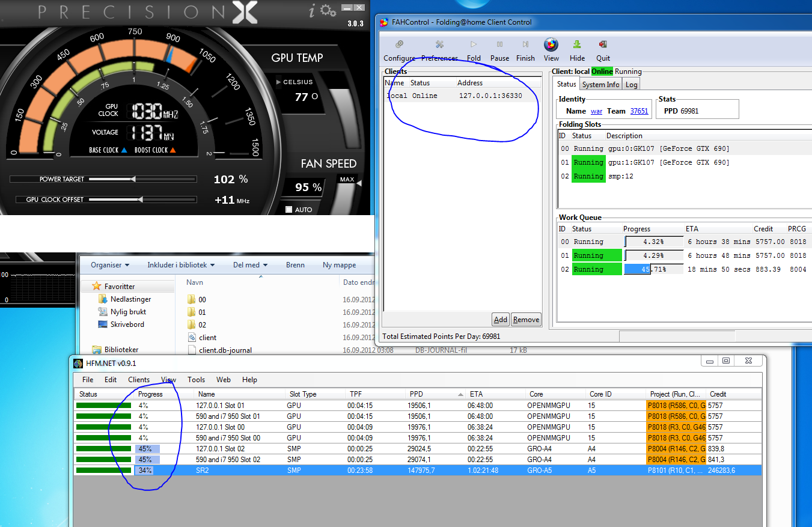Open Help menu in HFM.NET
The height and width of the screenshot is (527, 812).
249,380
